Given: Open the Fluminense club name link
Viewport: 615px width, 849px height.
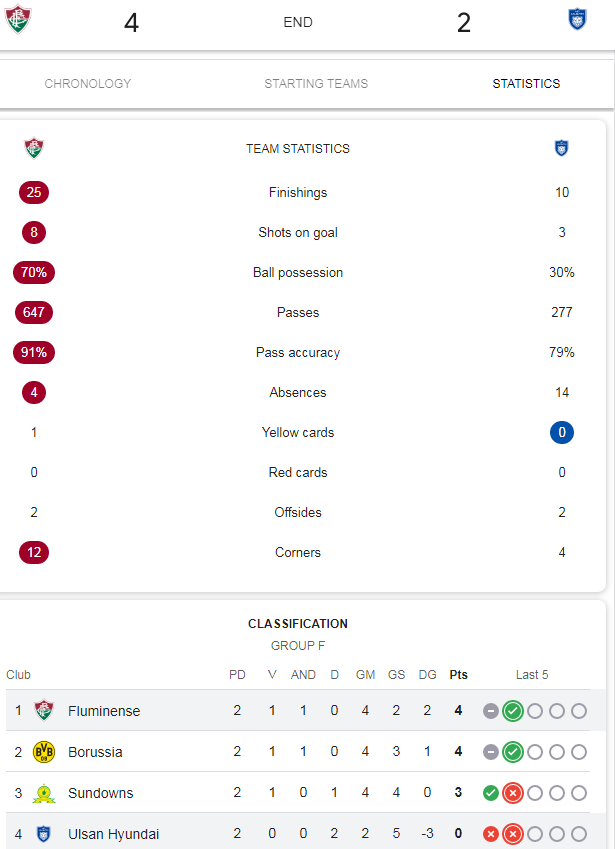Looking at the screenshot, I should 104,711.
